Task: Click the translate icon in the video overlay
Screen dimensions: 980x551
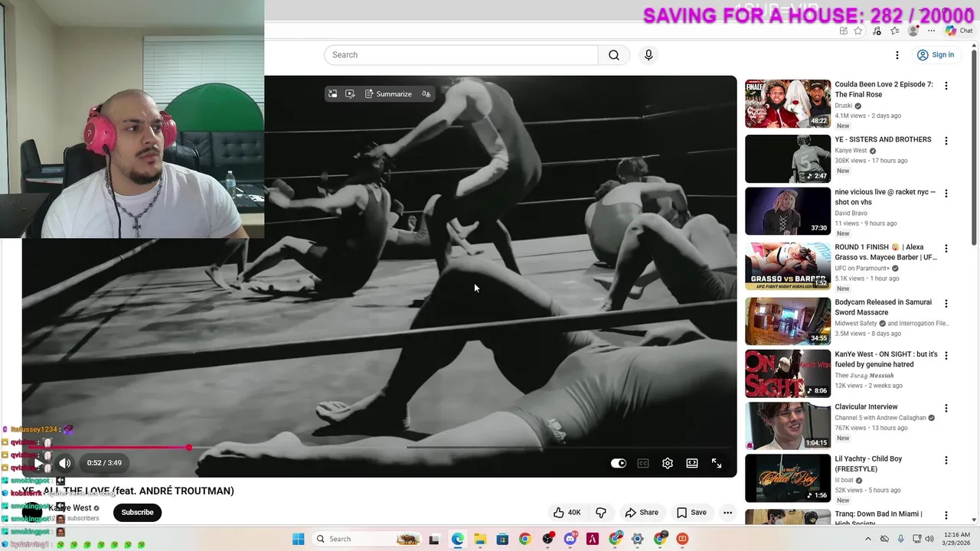Action: click(x=426, y=94)
